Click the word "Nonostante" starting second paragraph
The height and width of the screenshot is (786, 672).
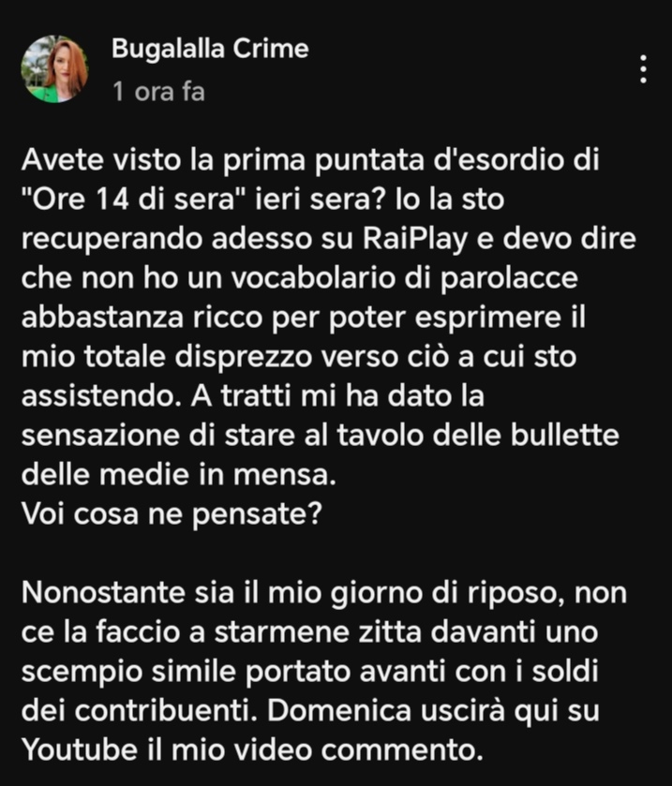(x=103, y=592)
